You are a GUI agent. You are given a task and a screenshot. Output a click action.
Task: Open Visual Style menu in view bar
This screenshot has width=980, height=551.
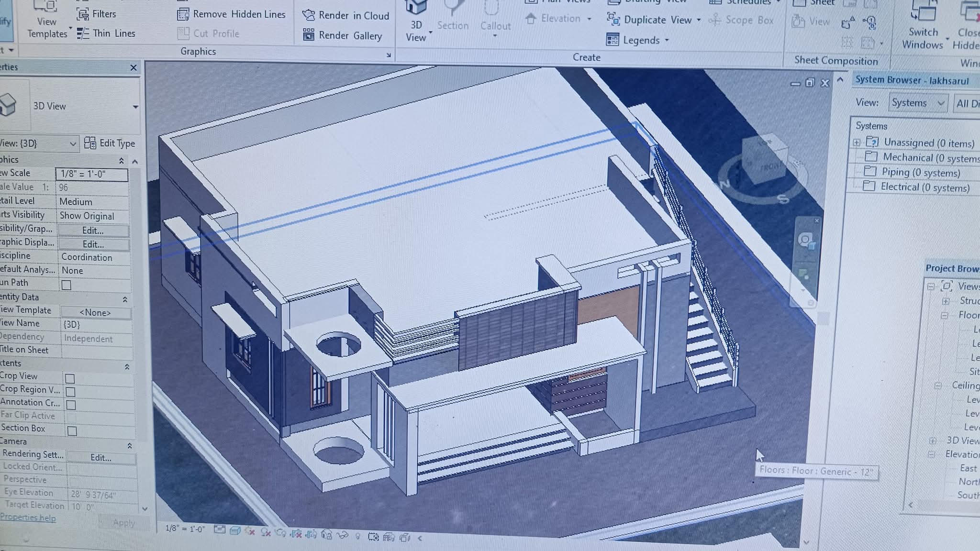point(235,530)
